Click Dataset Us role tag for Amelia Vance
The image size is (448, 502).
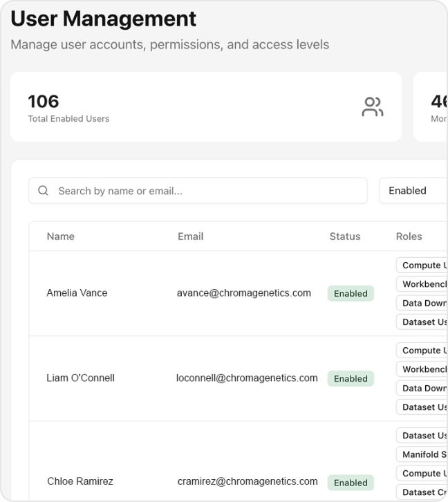422,322
